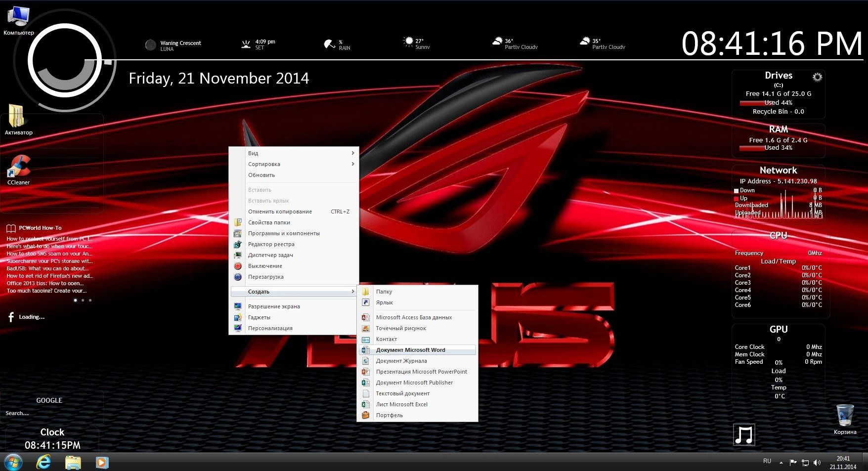Open Гаджеты menu entry
Image resolution: width=868 pixels, height=471 pixels.
[x=294, y=317]
